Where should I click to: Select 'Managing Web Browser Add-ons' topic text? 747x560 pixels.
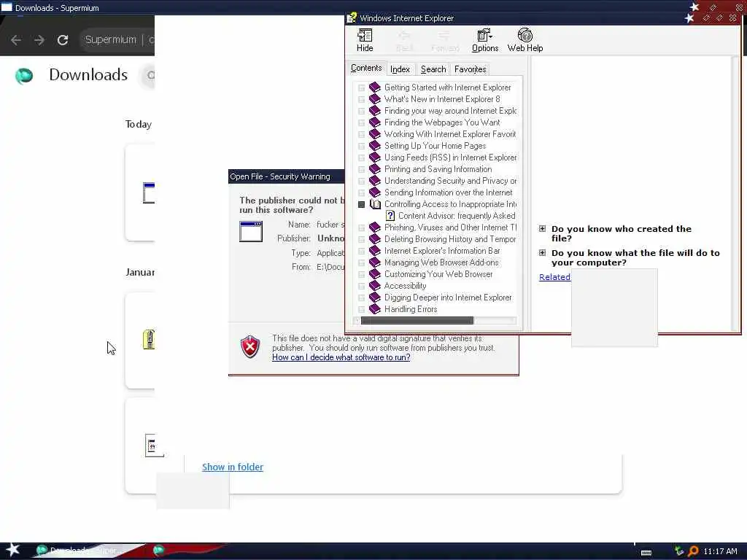pos(441,262)
